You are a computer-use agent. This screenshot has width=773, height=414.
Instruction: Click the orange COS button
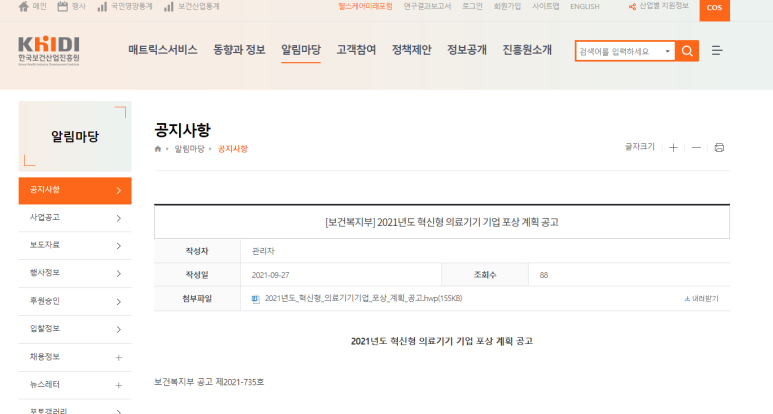click(714, 8)
